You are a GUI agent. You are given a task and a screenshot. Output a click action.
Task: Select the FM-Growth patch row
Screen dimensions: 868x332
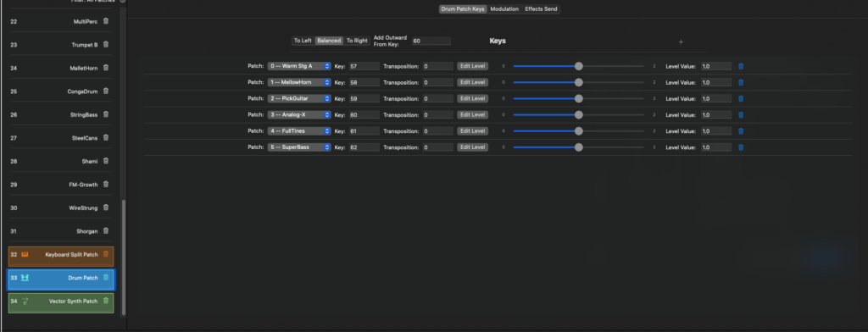[x=61, y=185]
